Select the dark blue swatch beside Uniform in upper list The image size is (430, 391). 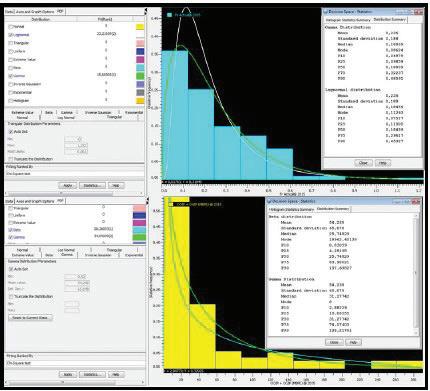pyautogui.click(x=140, y=51)
